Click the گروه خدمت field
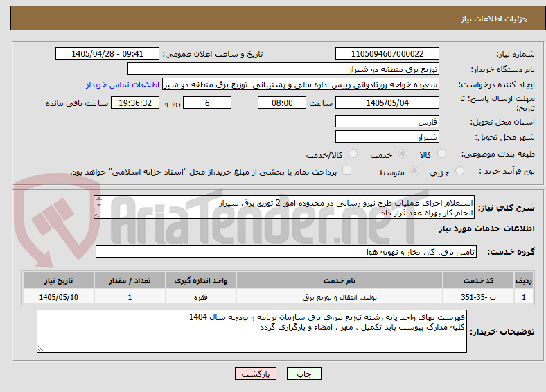 (x=286, y=251)
